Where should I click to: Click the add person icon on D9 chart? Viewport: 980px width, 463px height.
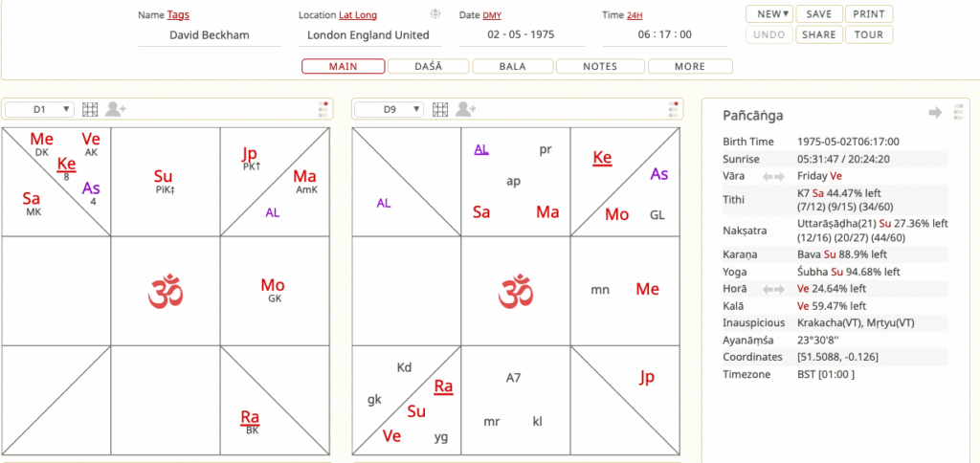pos(466,110)
